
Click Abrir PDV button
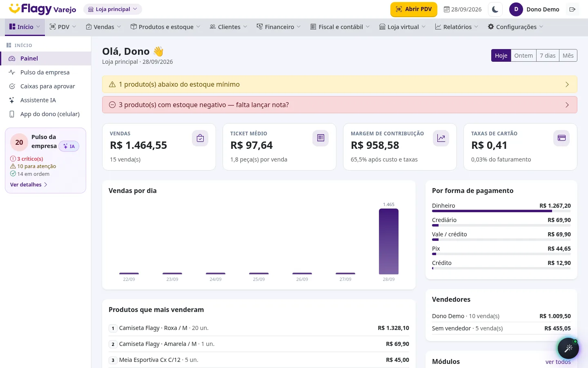pos(414,9)
